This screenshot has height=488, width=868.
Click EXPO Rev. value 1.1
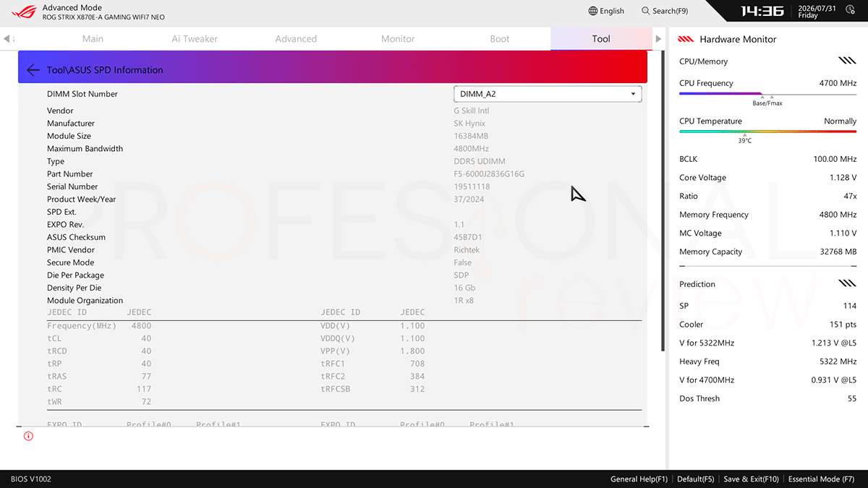point(459,225)
